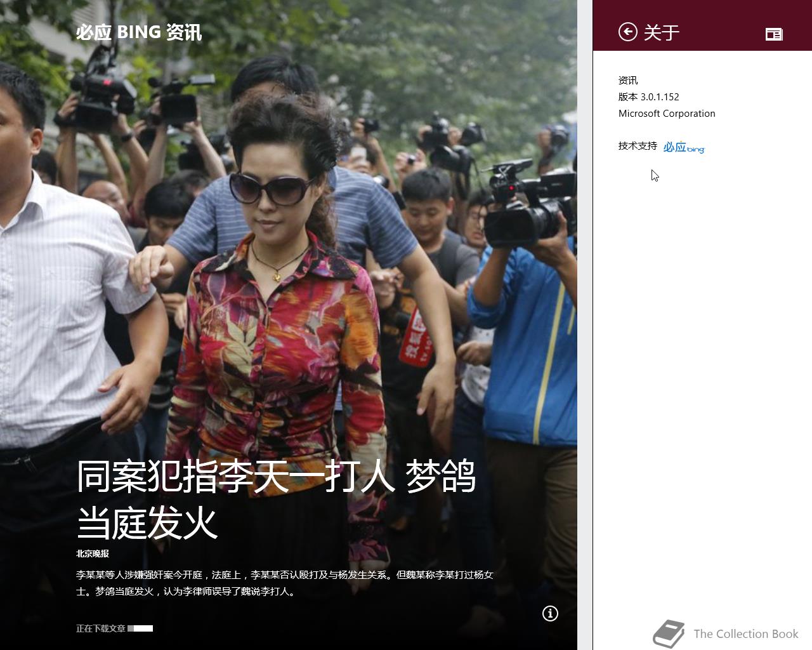The width and height of the screenshot is (812, 650).
Task: Click the 技术支持 label
Action: (x=638, y=145)
